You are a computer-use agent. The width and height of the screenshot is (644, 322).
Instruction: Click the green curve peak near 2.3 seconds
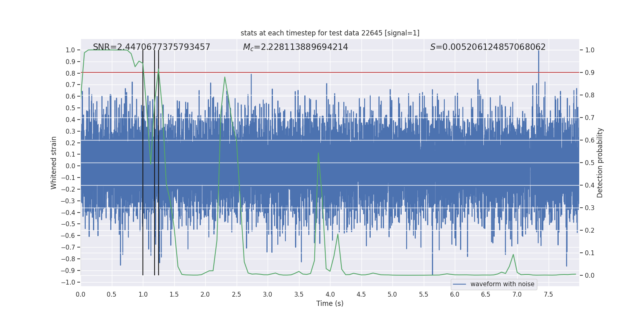pos(225,77)
